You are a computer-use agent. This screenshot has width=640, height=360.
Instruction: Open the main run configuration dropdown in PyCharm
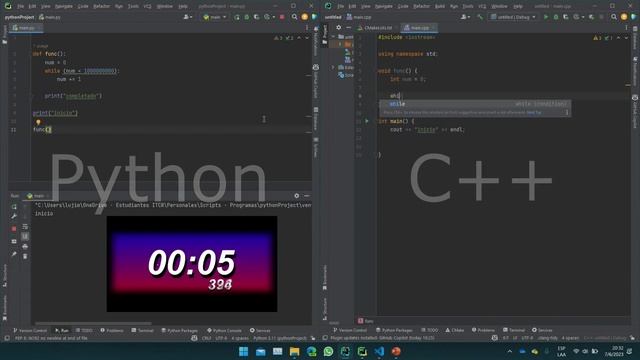click(214, 17)
